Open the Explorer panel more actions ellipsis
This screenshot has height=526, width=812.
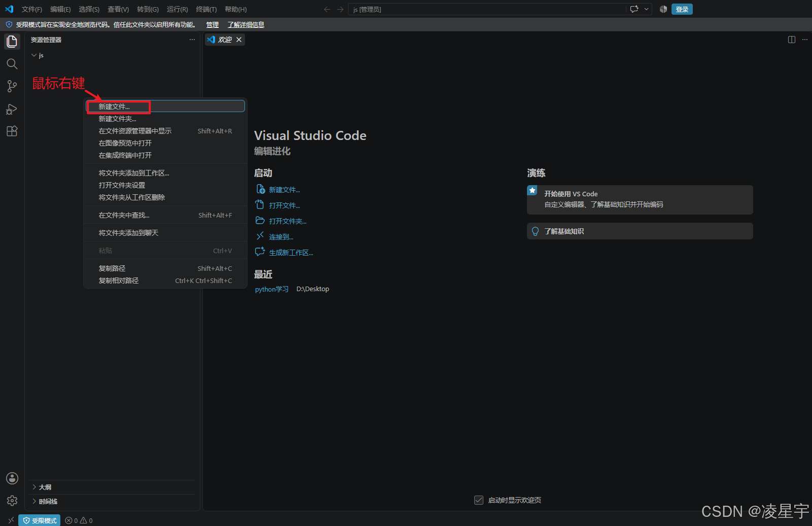[x=192, y=40]
